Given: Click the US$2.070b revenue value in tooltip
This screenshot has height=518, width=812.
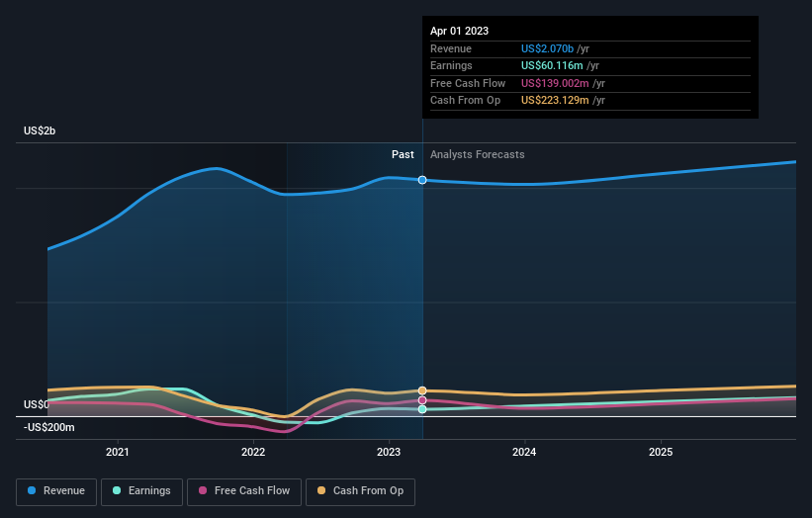Looking at the screenshot, I should (x=547, y=48).
